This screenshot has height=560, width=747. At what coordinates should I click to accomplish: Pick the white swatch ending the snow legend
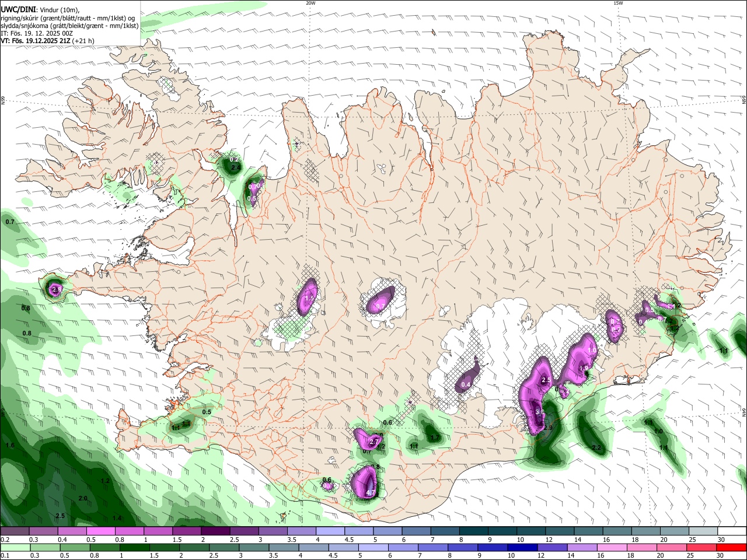tap(732, 531)
